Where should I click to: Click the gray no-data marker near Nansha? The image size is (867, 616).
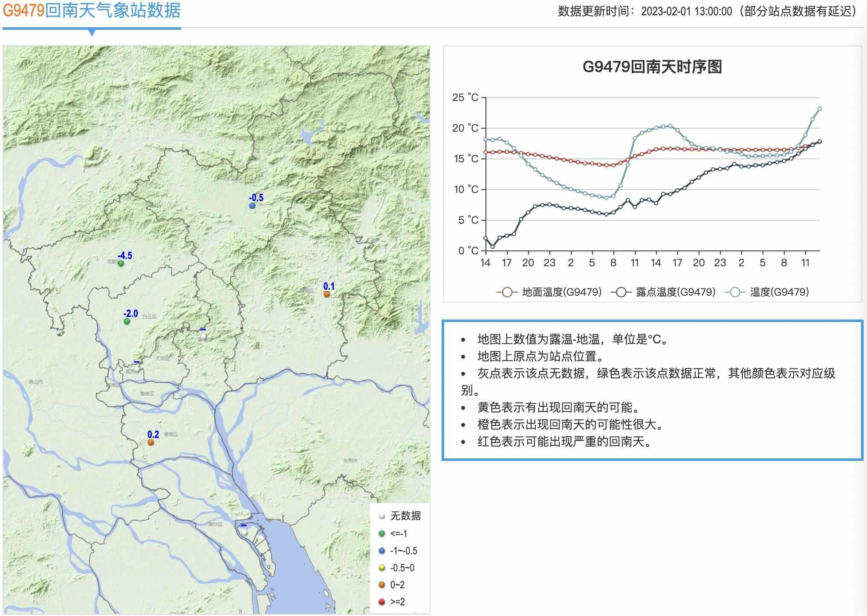tap(244, 533)
